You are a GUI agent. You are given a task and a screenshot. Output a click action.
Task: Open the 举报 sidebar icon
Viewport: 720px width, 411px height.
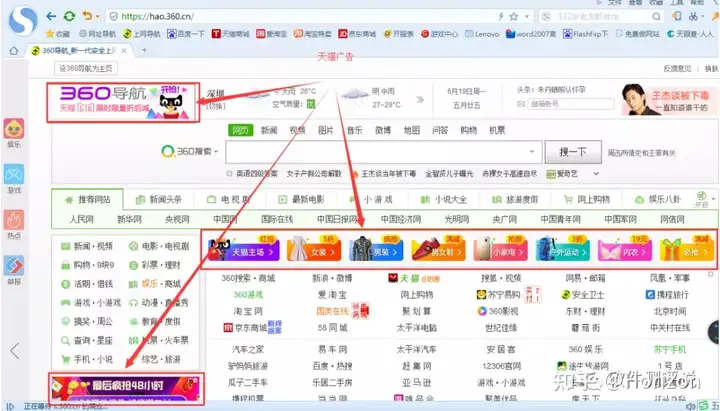(14, 271)
